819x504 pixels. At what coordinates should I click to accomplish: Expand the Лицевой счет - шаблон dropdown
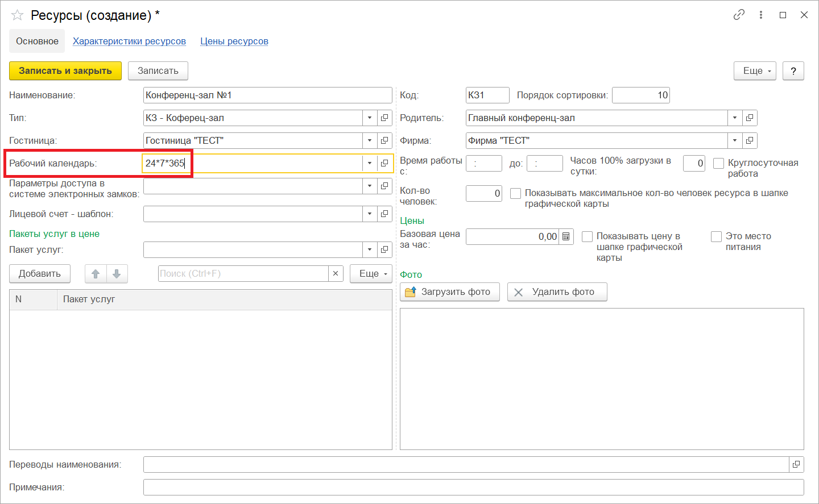coord(370,214)
